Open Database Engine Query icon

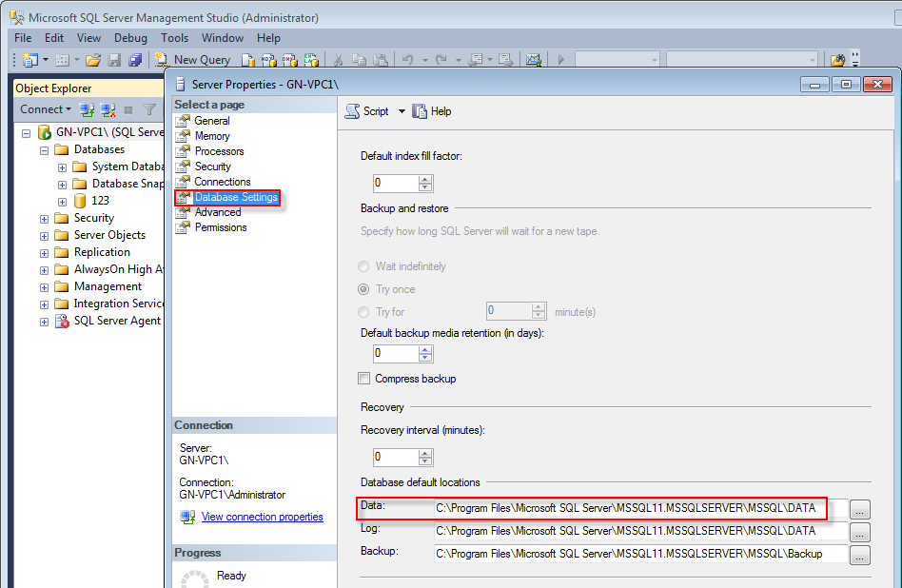pyautogui.click(x=248, y=60)
